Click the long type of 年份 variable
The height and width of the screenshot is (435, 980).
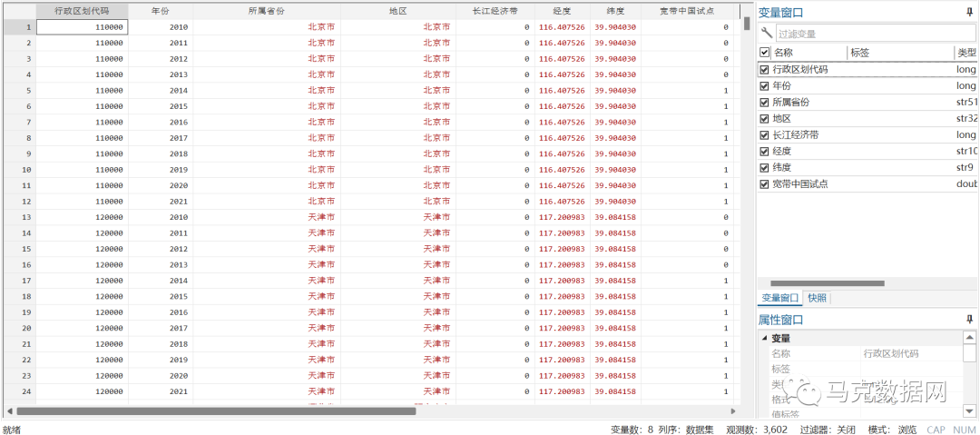pos(965,85)
